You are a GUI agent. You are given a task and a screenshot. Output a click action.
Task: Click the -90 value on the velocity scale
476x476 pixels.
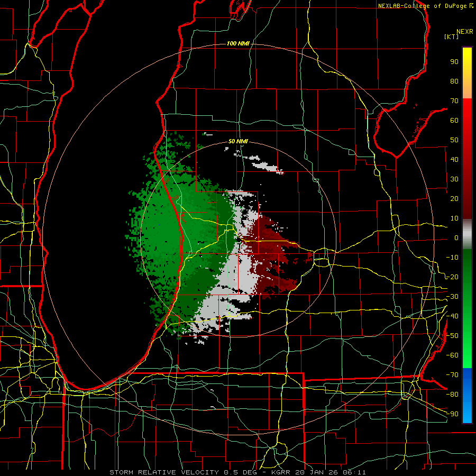click(452, 414)
